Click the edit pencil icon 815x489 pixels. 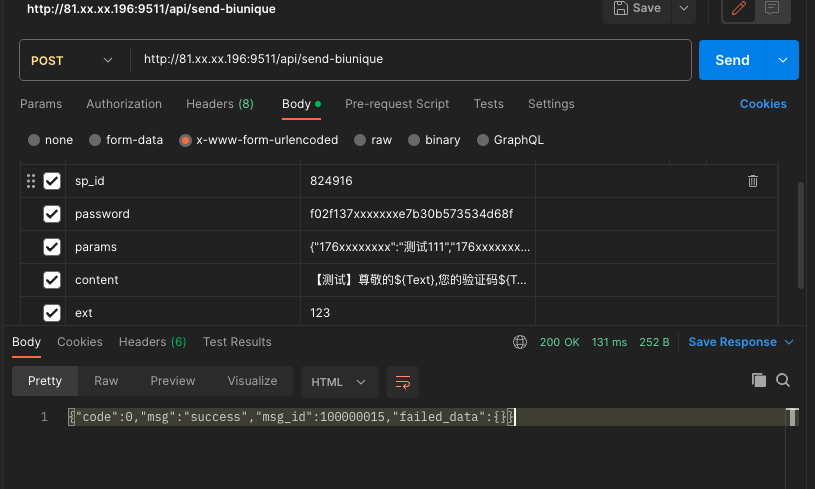tap(741, 9)
